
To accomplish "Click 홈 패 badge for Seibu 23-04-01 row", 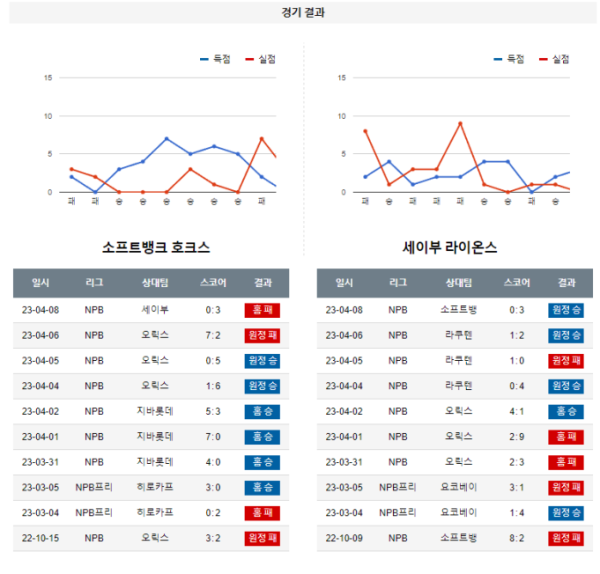I will pos(566,437).
